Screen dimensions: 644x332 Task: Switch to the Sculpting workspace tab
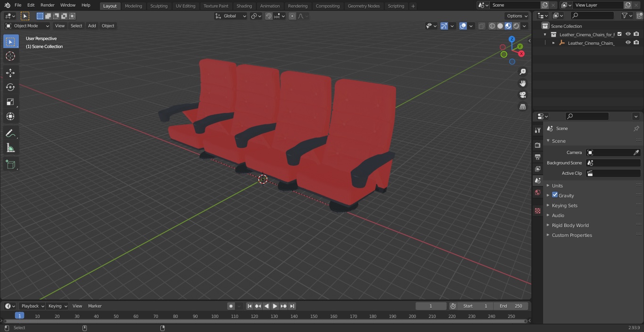pyautogui.click(x=159, y=6)
